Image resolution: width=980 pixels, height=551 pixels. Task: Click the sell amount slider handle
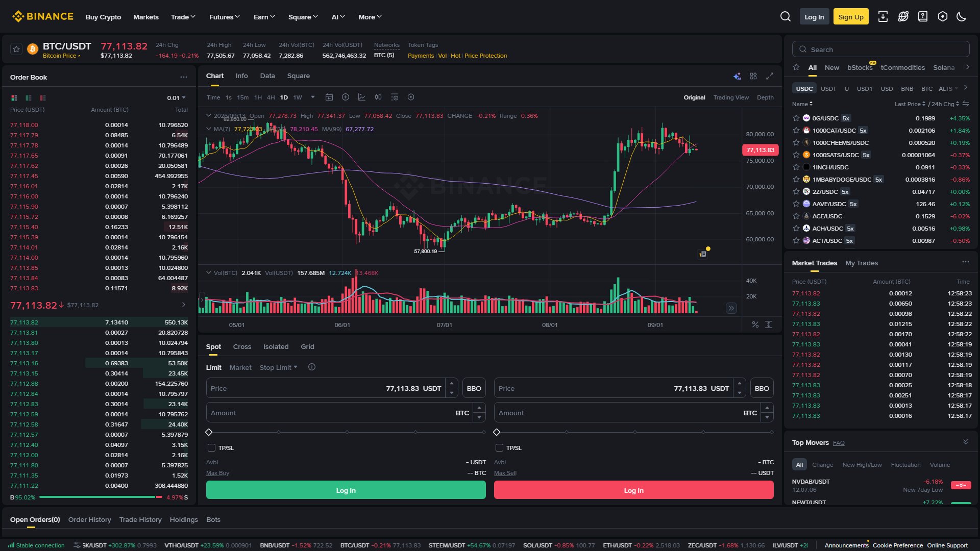[x=497, y=432]
